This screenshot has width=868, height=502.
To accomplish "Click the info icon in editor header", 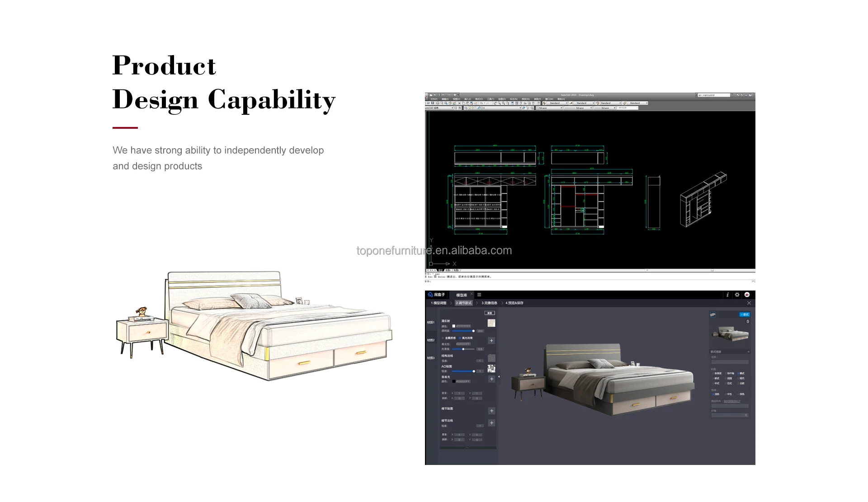I will pos(727,295).
